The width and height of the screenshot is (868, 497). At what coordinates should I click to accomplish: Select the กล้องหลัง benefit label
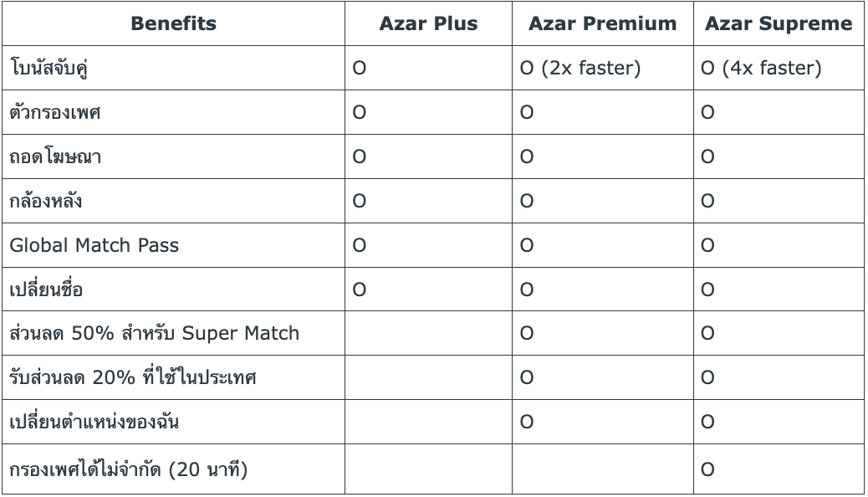46,202
